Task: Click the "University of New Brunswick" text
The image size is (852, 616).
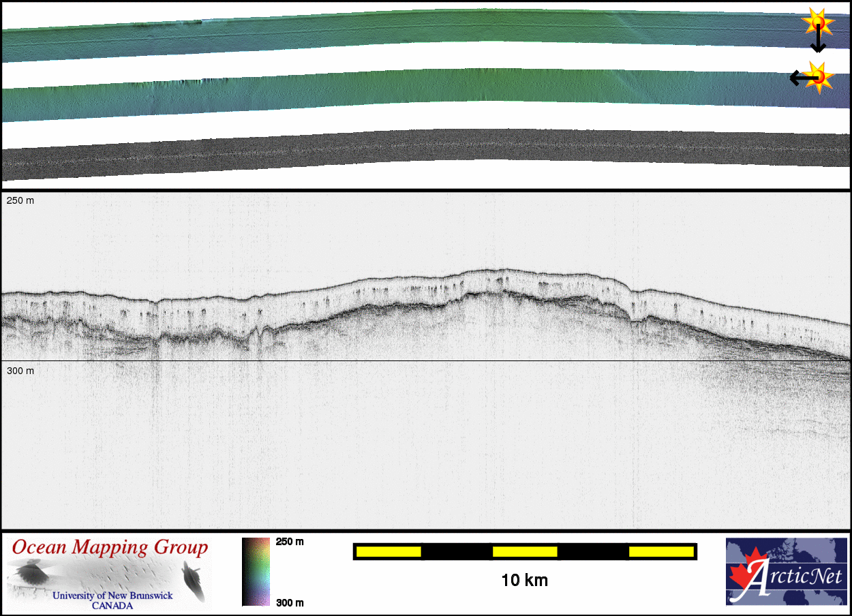Action: [x=112, y=595]
